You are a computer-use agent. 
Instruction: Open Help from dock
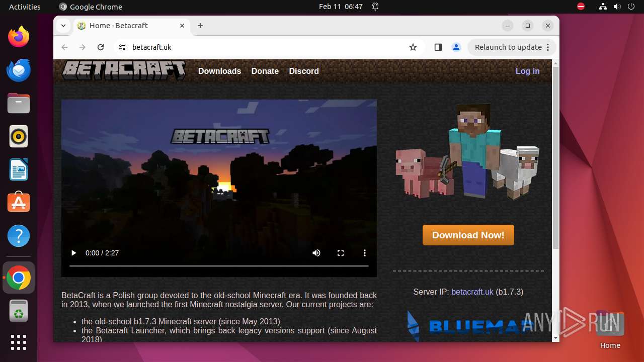pos(19,236)
